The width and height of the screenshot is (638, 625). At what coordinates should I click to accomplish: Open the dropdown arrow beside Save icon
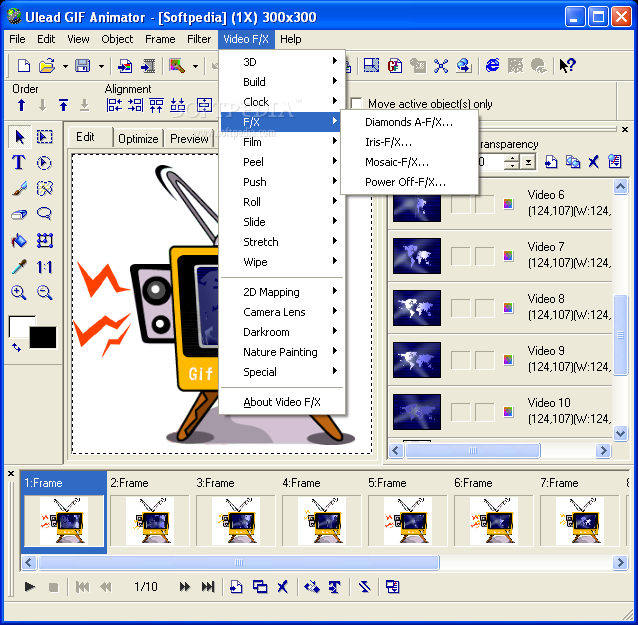(101, 66)
